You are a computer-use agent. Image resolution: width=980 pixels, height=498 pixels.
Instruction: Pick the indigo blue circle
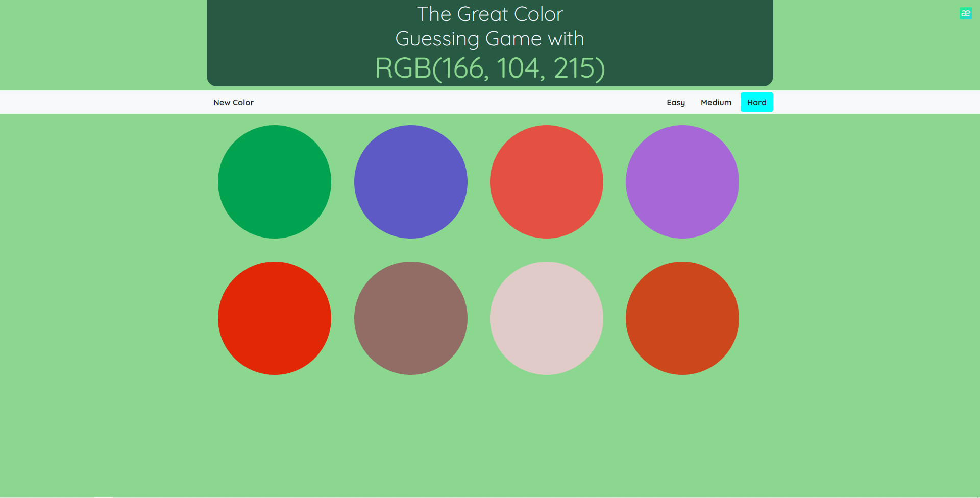point(410,182)
